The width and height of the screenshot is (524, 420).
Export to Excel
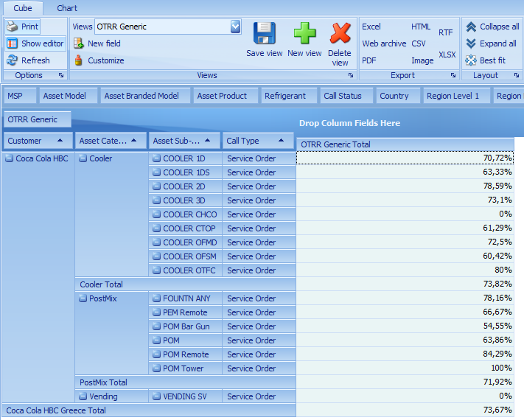click(371, 27)
